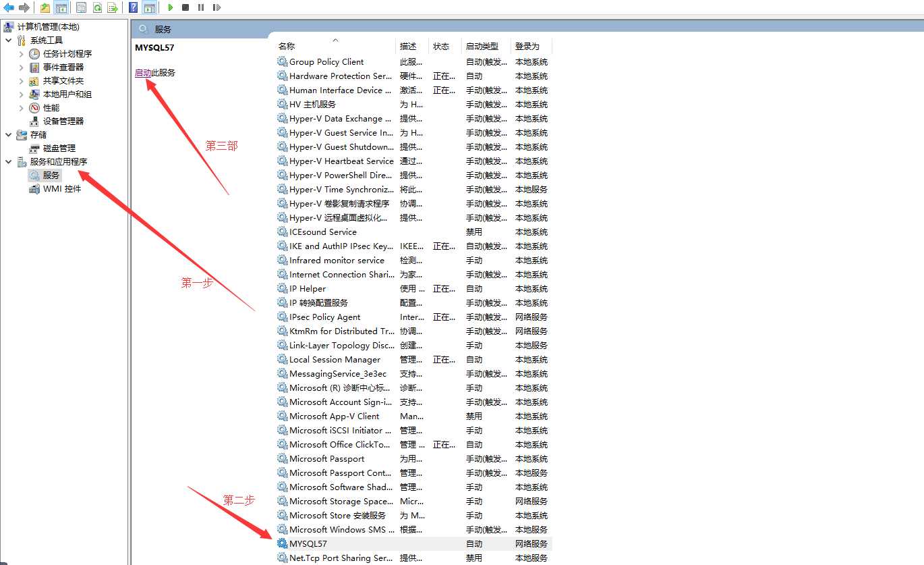Select HV 主机服务 service row

coord(413,104)
